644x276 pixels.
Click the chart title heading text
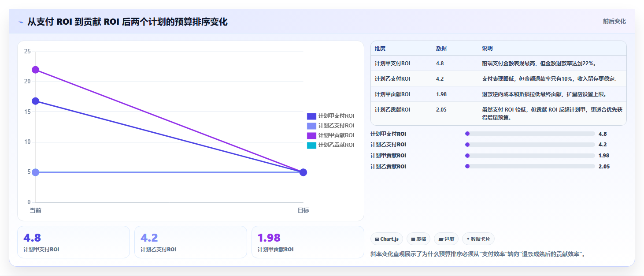click(127, 22)
